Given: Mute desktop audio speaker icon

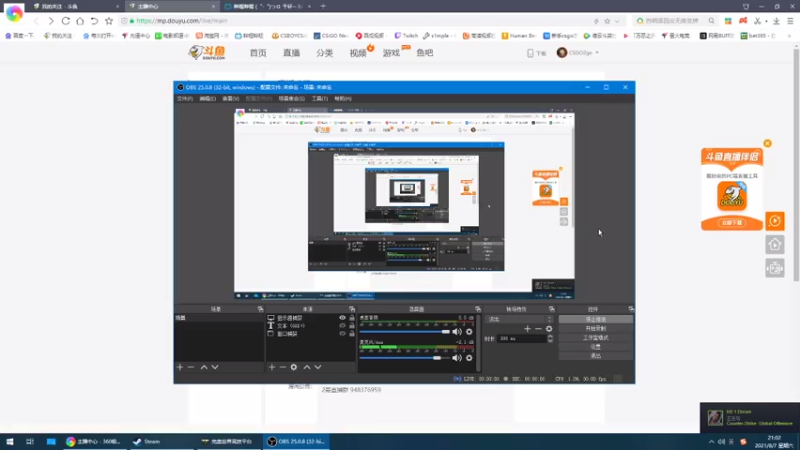Looking at the screenshot, I should pyautogui.click(x=457, y=332).
